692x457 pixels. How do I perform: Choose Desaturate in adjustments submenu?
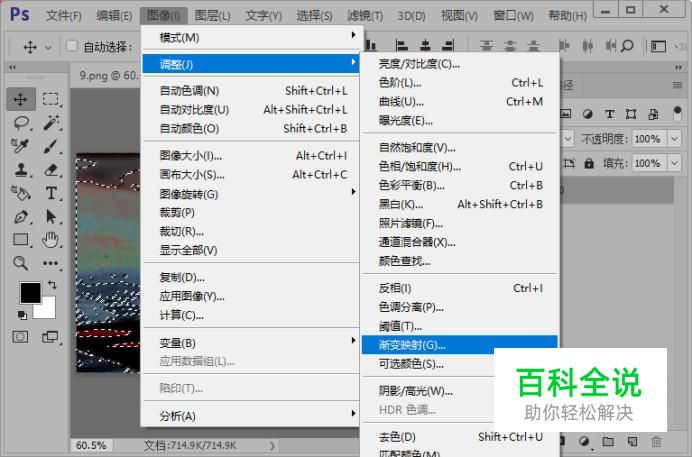pos(459,437)
